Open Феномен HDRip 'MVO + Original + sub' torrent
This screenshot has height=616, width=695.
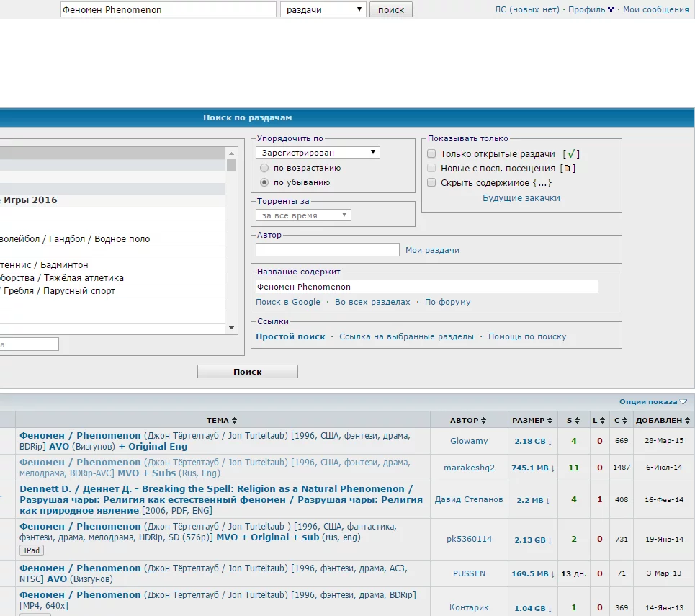(208, 532)
